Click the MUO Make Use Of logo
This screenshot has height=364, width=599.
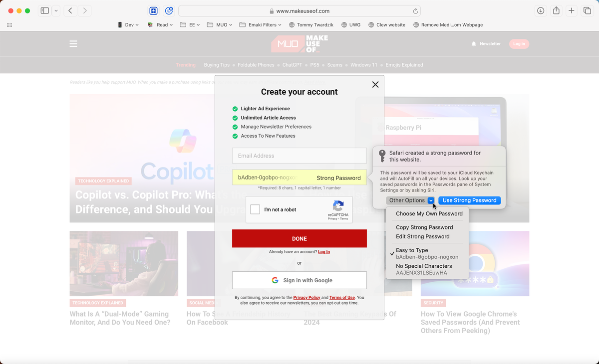click(x=299, y=44)
